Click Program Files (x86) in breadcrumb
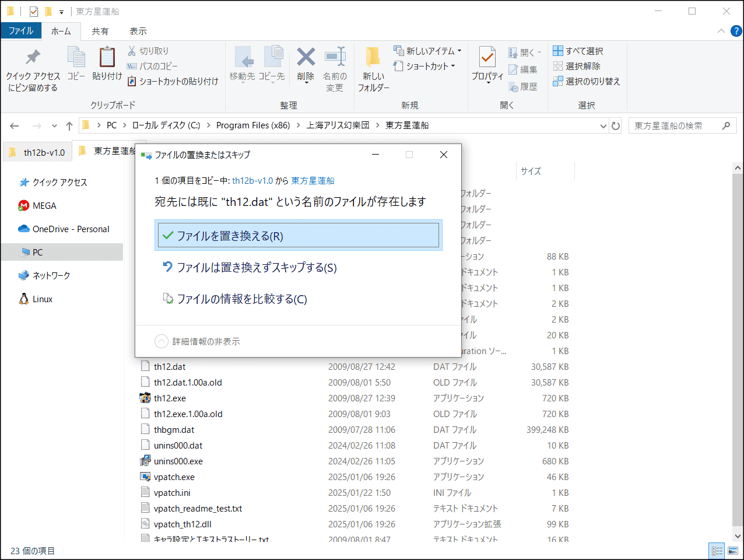744x560 pixels. tap(253, 125)
